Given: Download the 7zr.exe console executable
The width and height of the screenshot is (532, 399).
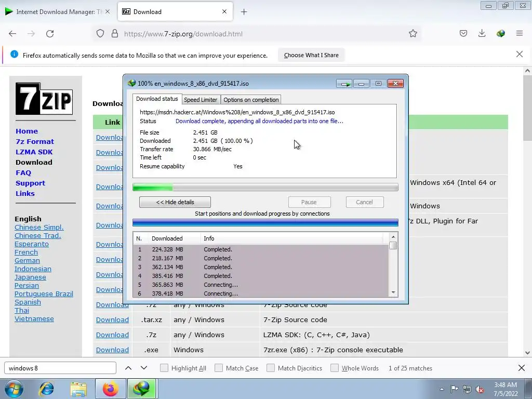Looking at the screenshot, I should pos(112,350).
